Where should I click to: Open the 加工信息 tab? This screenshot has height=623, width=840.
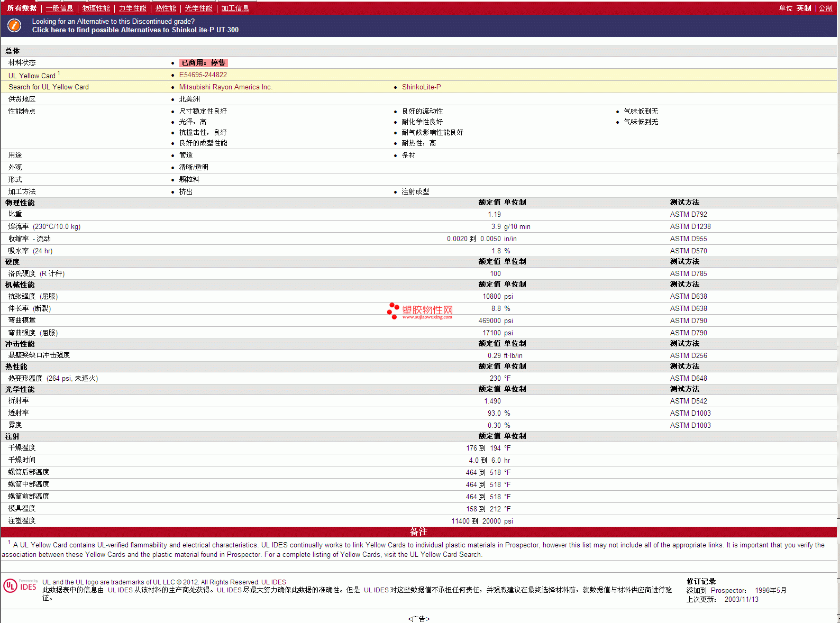(235, 8)
